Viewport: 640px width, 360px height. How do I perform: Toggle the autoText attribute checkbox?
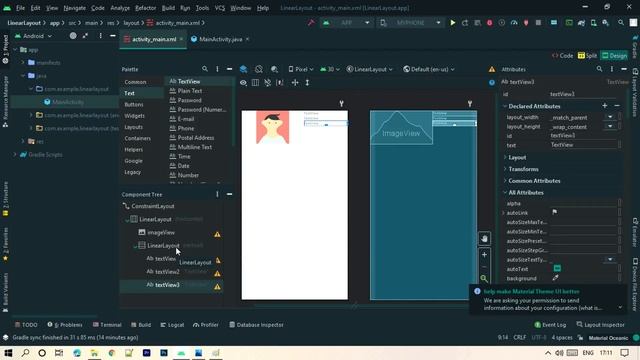coord(557,268)
